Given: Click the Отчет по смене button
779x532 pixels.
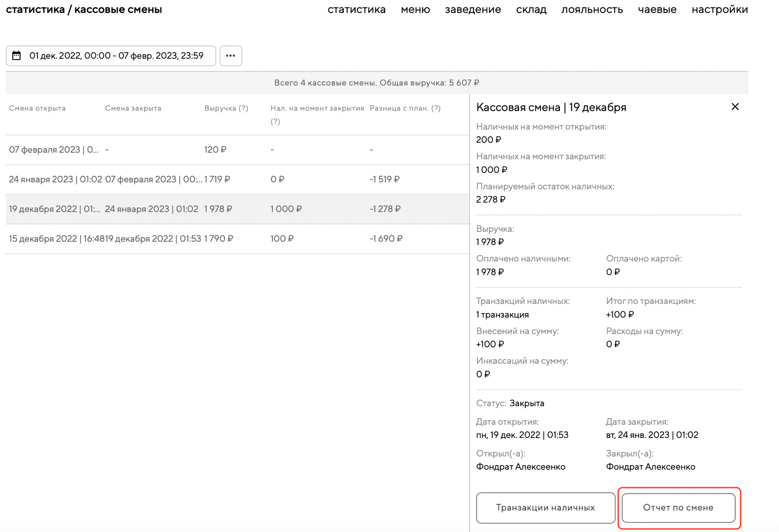Looking at the screenshot, I should (x=678, y=508).
